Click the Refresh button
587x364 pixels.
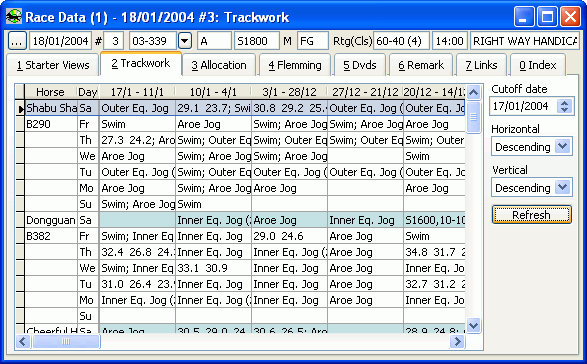tap(532, 215)
